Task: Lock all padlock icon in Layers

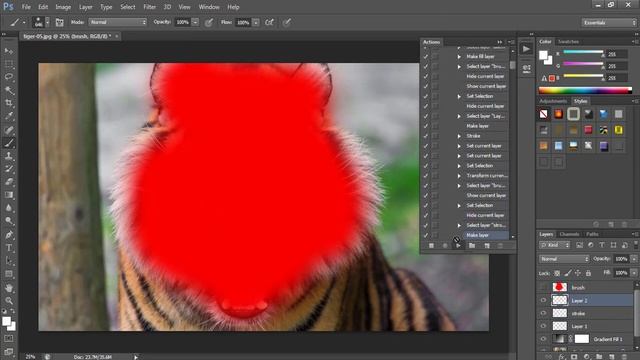Action: (x=588, y=273)
